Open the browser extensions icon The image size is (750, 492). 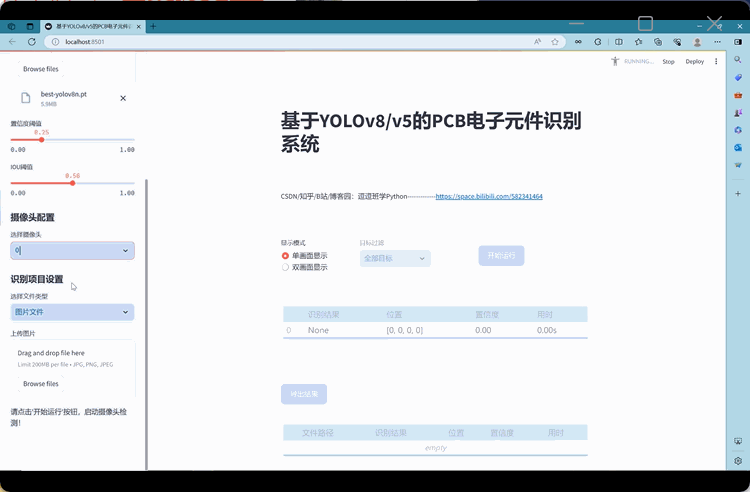pyautogui.click(x=598, y=42)
